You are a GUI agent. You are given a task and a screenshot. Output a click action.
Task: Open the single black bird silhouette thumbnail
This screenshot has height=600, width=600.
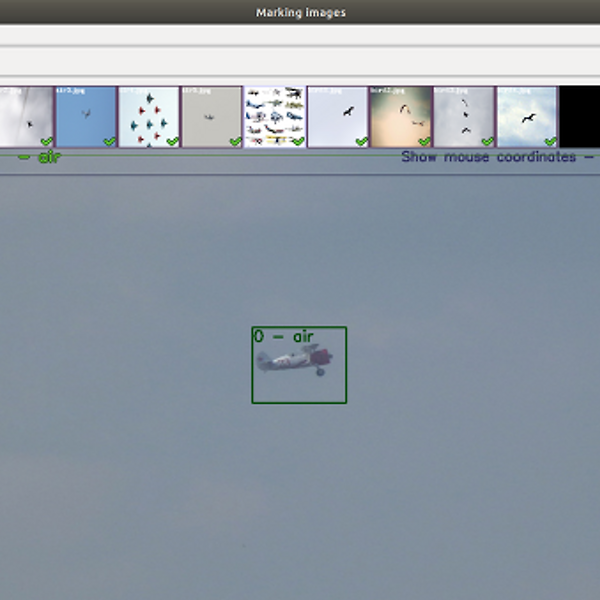(x=338, y=117)
